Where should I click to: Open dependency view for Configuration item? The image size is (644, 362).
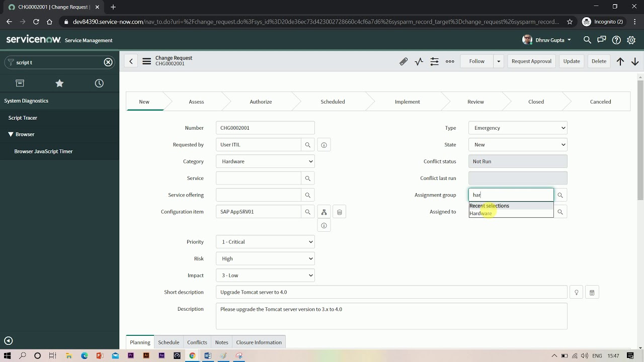pos(324,212)
